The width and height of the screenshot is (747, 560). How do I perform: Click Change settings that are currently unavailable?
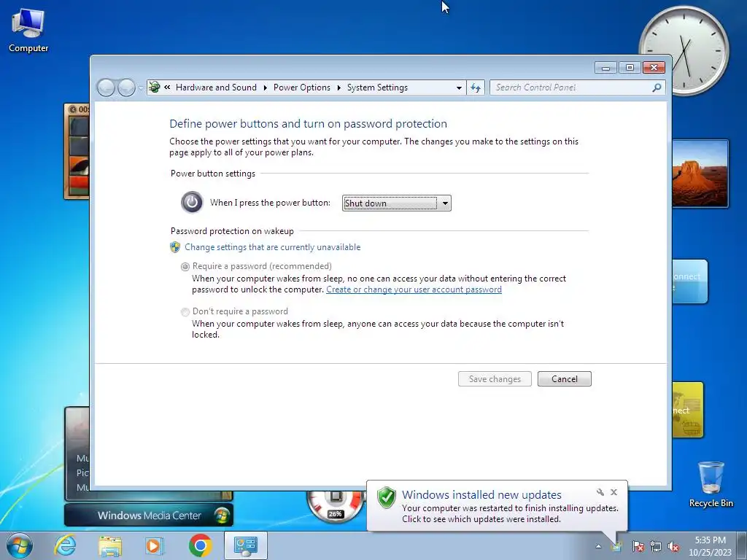pos(273,247)
